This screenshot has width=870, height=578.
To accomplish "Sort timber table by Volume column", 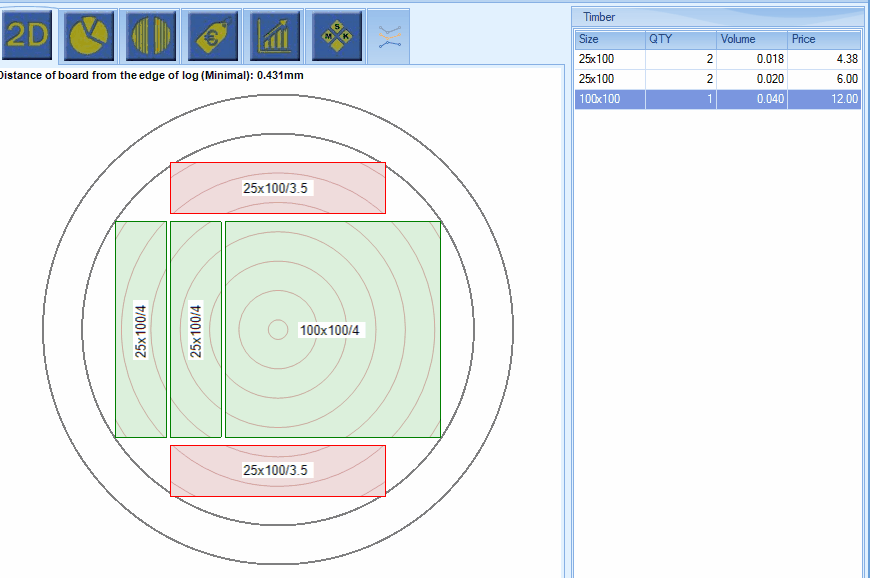I will [x=752, y=39].
